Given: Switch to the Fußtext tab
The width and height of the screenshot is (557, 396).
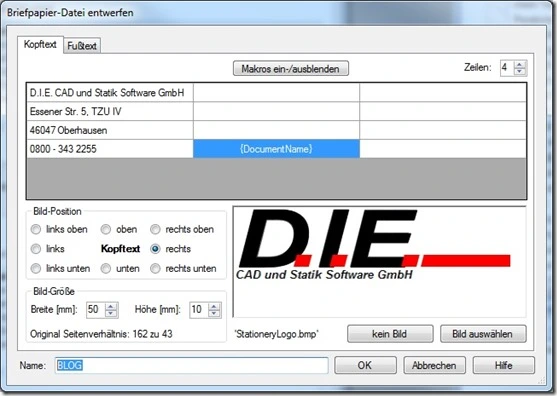Looking at the screenshot, I should pos(82,46).
